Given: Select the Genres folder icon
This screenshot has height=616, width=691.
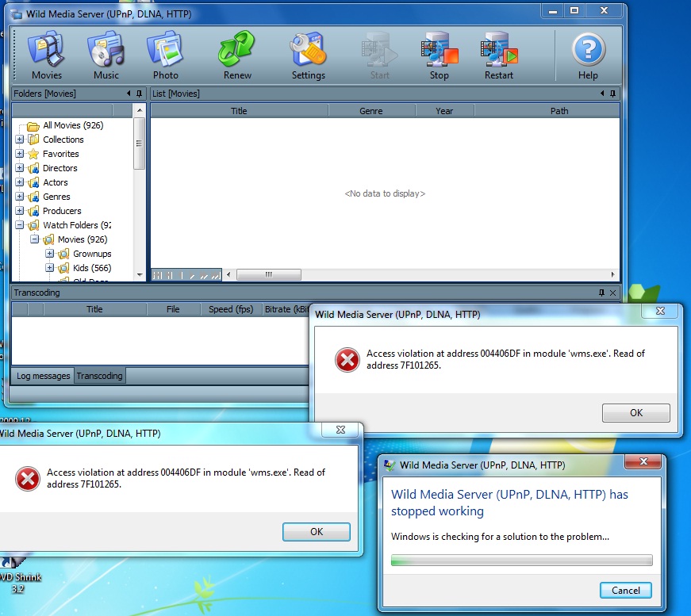Looking at the screenshot, I should tap(33, 197).
